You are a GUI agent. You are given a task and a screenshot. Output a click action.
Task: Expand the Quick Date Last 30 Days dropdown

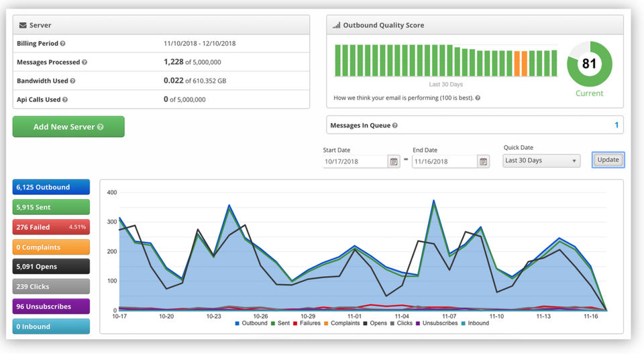(541, 161)
